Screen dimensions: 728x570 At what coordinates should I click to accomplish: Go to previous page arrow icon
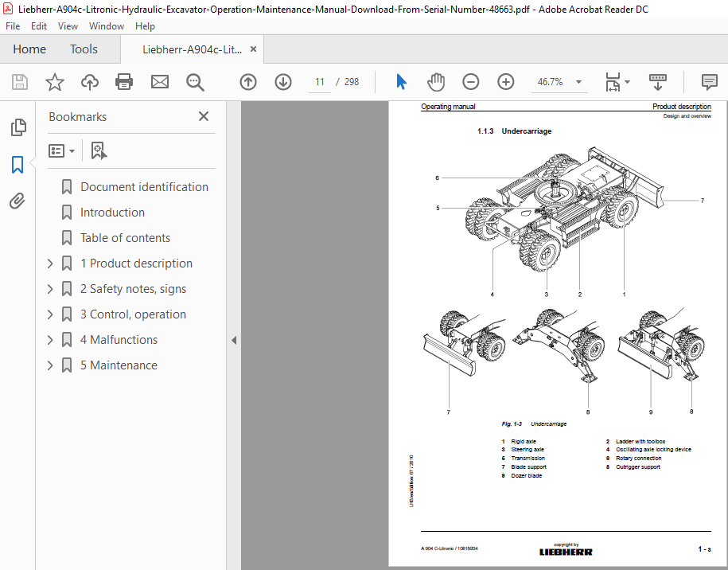coord(248,82)
